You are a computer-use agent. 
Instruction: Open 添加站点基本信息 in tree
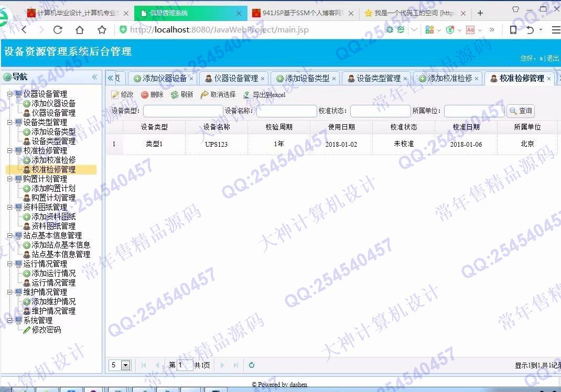61,245
